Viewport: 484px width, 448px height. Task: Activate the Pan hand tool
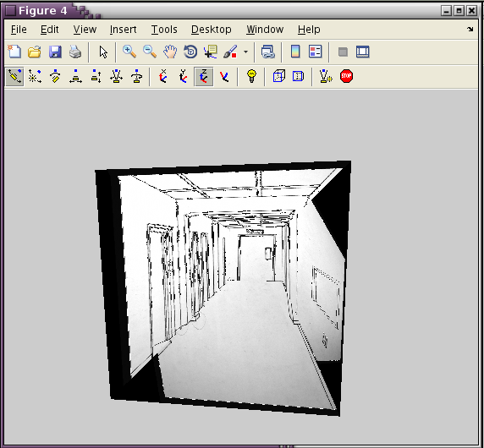[x=170, y=52]
